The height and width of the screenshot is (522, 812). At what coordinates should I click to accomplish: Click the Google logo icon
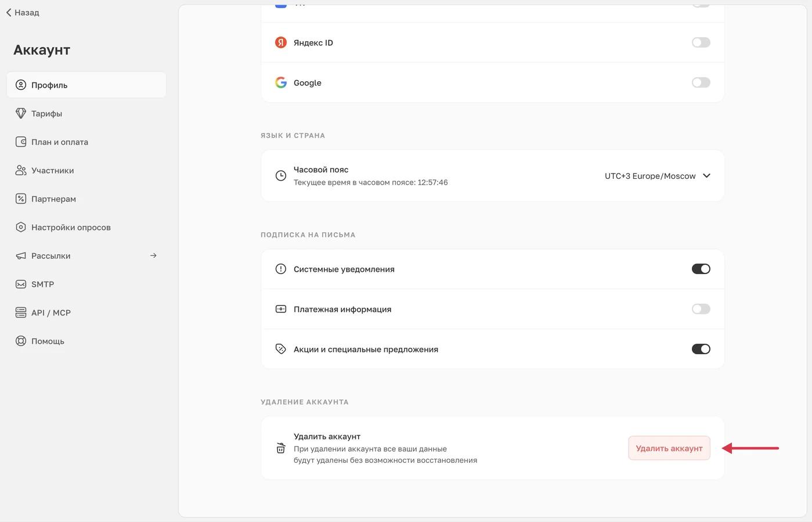click(281, 82)
